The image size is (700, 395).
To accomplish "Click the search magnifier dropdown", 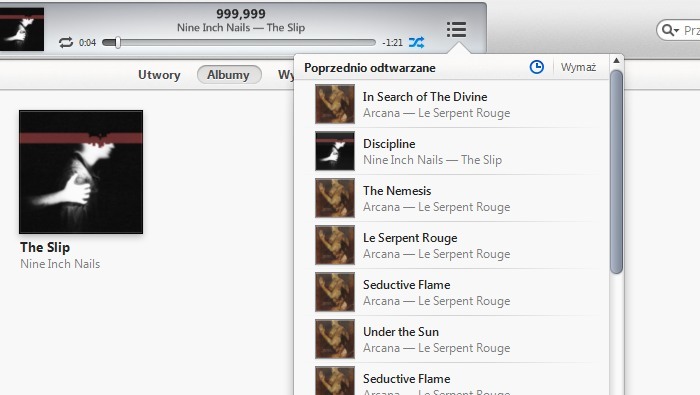I will coord(670,30).
